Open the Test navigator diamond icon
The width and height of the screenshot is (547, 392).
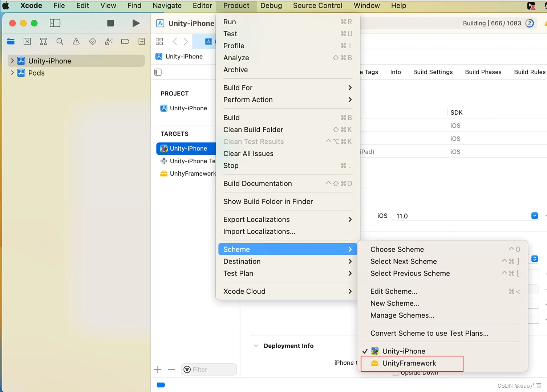[93, 41]
